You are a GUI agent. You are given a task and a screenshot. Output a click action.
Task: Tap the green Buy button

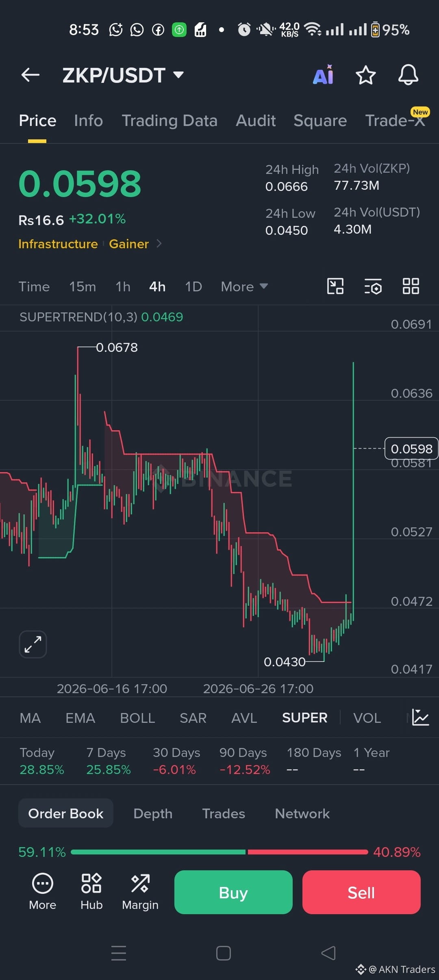pyautogui.click(x=233, y=892)
